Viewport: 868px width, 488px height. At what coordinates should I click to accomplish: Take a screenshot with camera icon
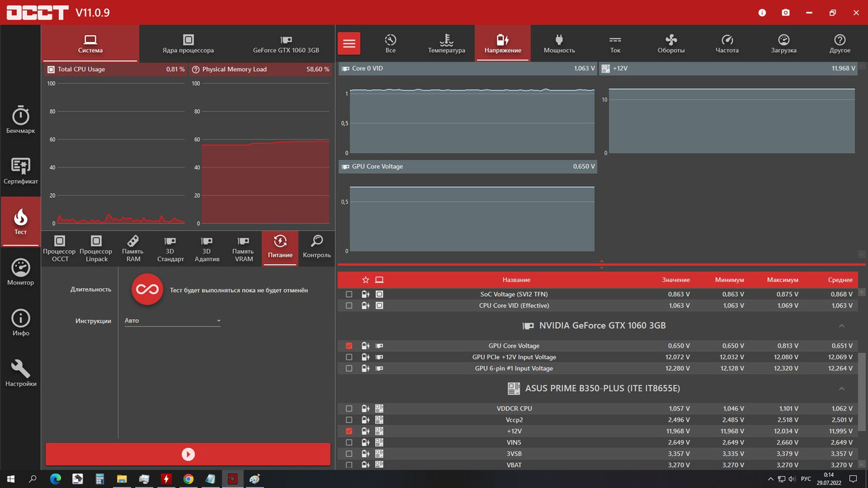click(x=785, y=12)
